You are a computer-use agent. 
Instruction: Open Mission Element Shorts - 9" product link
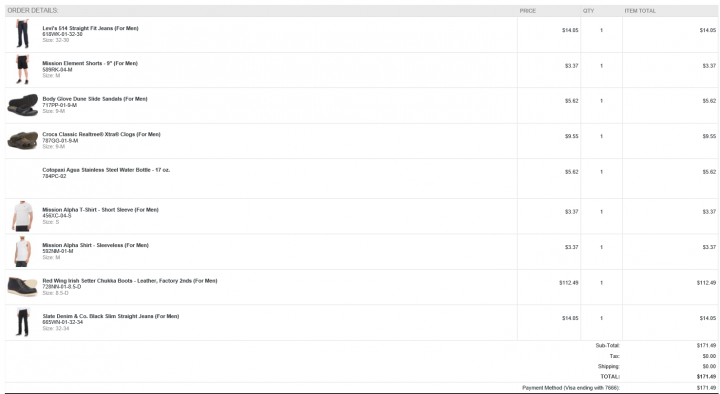click(90, 63)
